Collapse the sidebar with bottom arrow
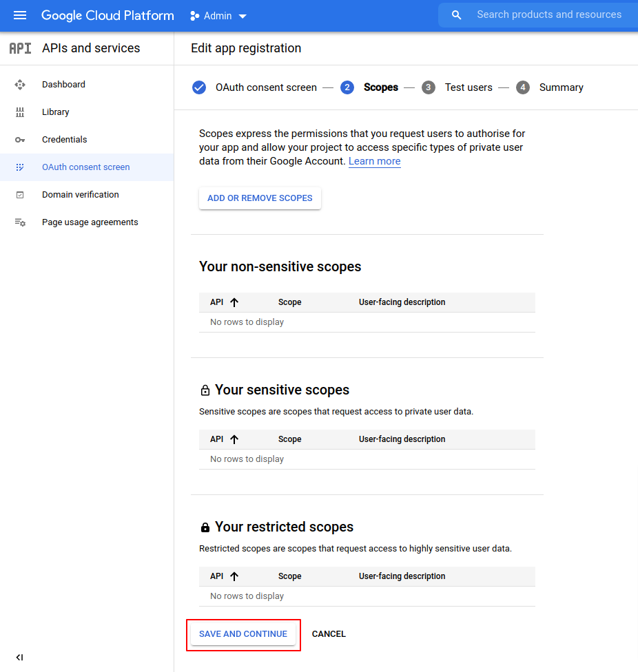Viewport: 638px width, 672px height. (19, 658)
